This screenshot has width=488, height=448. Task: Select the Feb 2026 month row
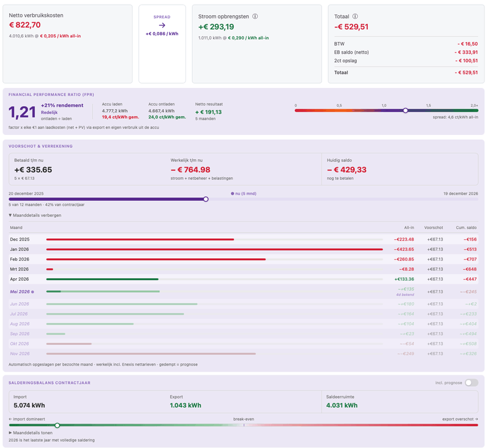(x=243, y=259)
